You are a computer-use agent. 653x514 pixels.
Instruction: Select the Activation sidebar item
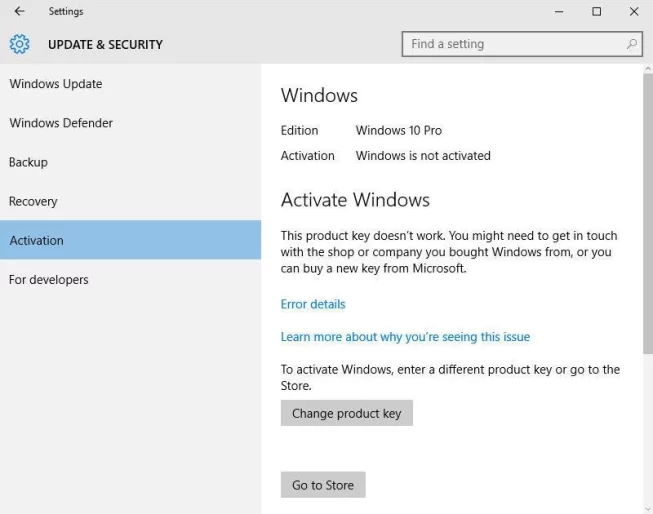click(x=130, y=240)
